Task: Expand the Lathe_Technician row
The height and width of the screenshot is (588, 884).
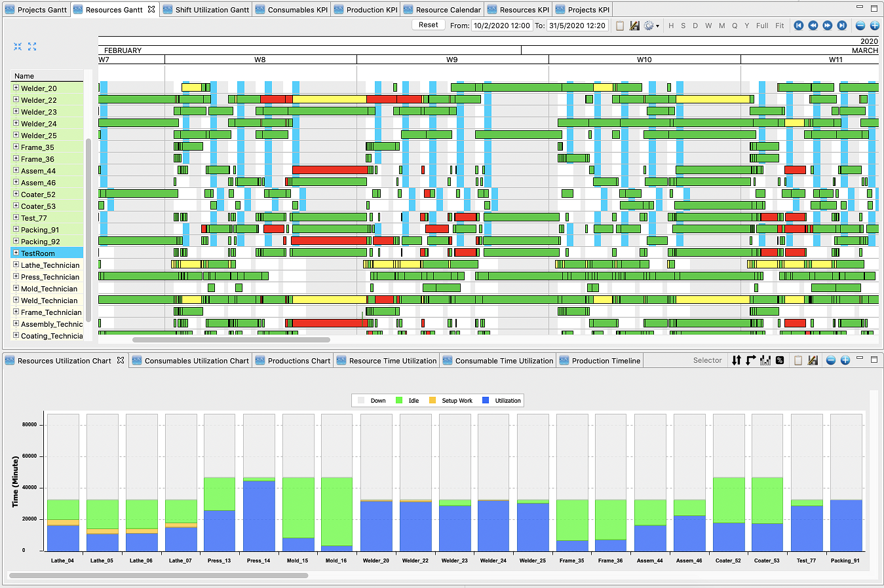Action: click(16, 265)
